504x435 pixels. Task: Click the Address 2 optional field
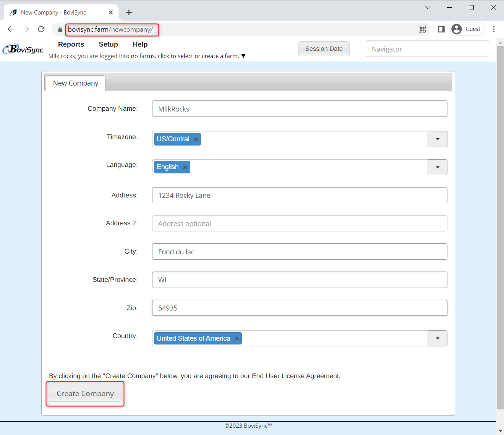pos(300,223)
